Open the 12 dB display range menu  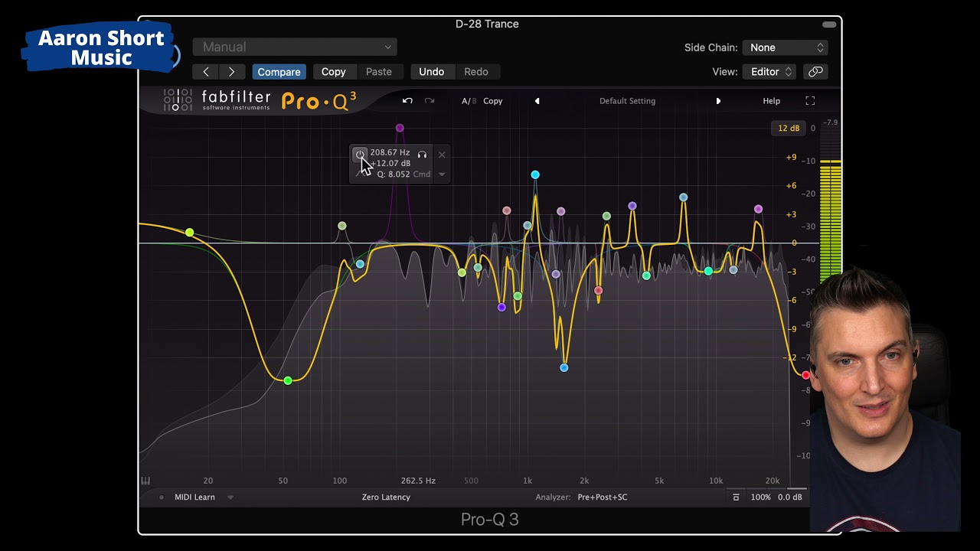point(789,128)
